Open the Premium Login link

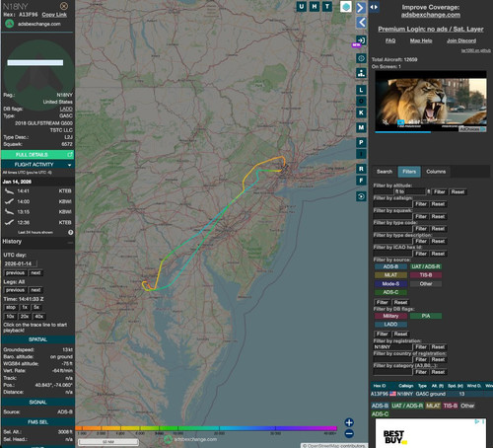[x=431, y=29]
